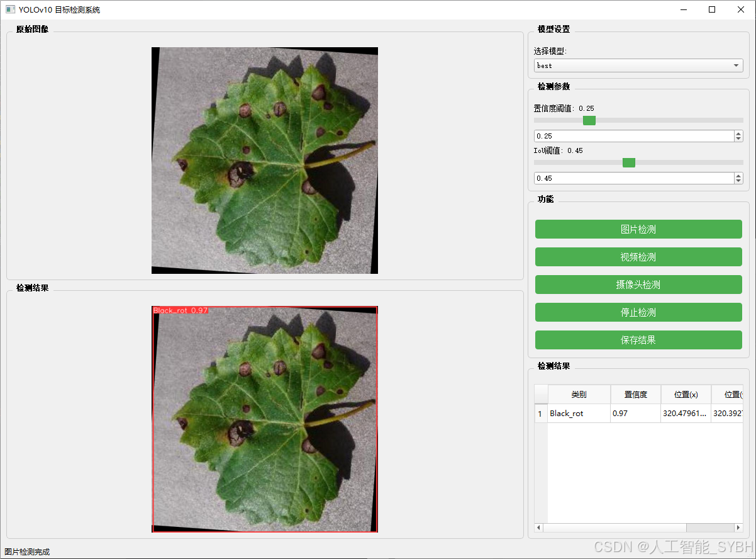Launch camera detection via 摄像头检测
The image size is (756, 559).
pyautogui.click(x=638, y=285)
